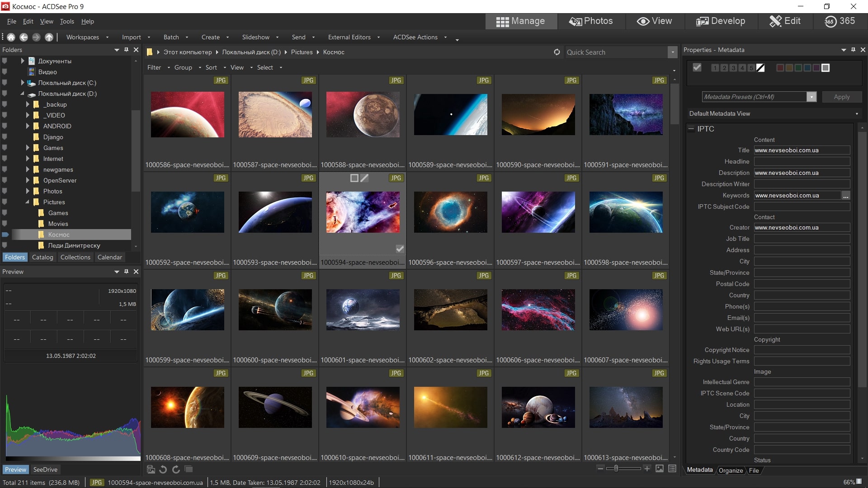Click the edit pencil overlay on thumbnail 1000594
This screenshot has height=488, width=868.
tap(364, 178)
